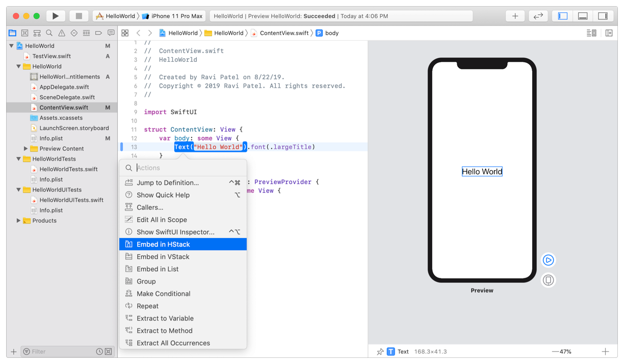Open the Library with the plus button
The width and height of the screenshot is (624, 364).
[515, 16]
